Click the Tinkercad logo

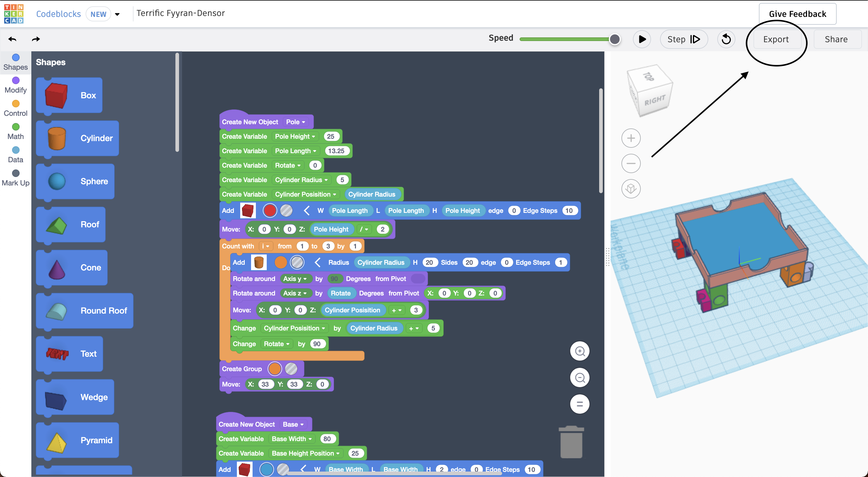(14, 14)
